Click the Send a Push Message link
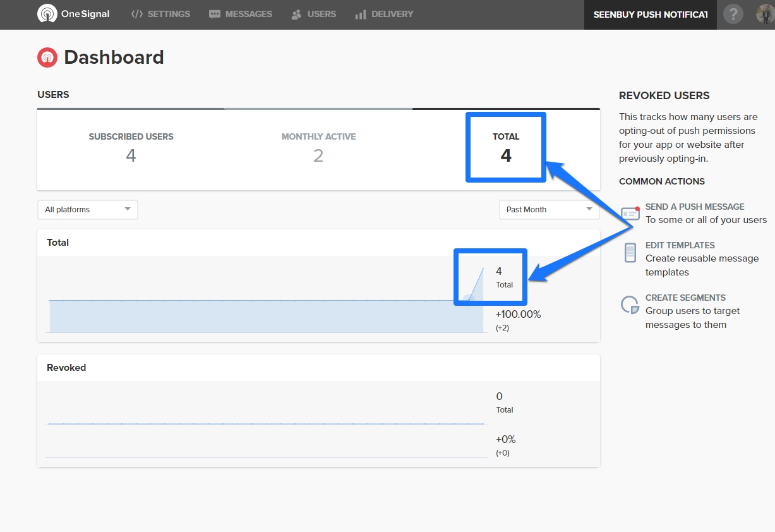Viewport: 775px width, 532px height. click(x=695, y=207)
